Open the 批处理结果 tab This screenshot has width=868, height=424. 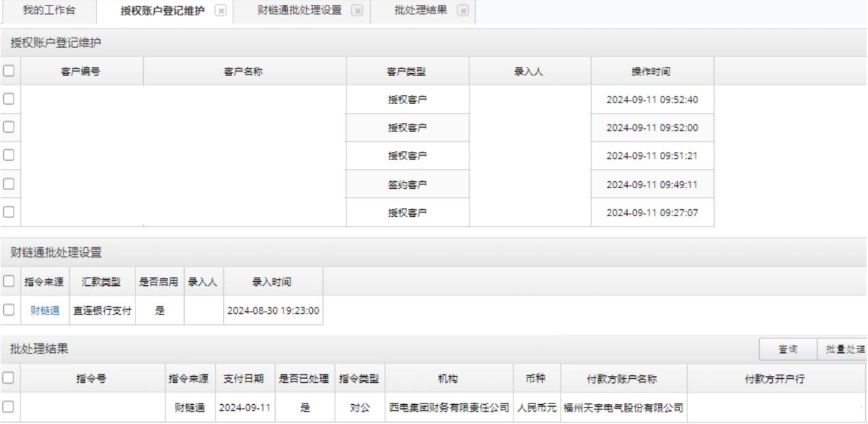click(x=421, y=11)
